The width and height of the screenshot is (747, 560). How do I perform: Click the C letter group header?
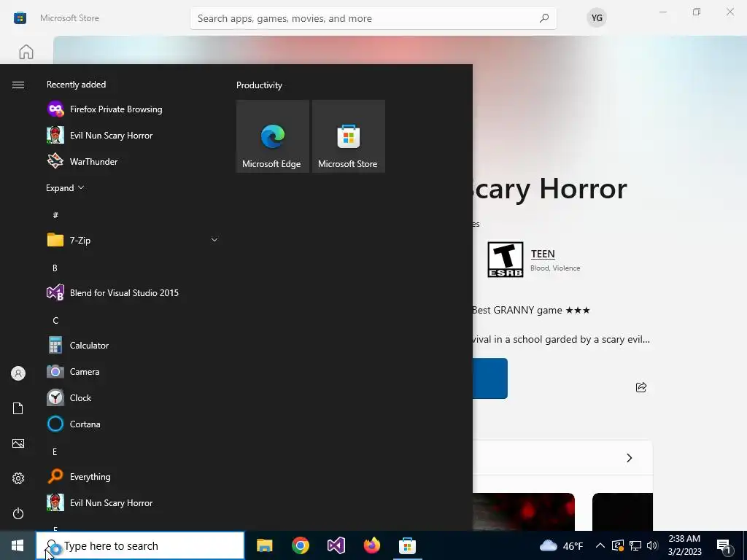click(55, 321)
